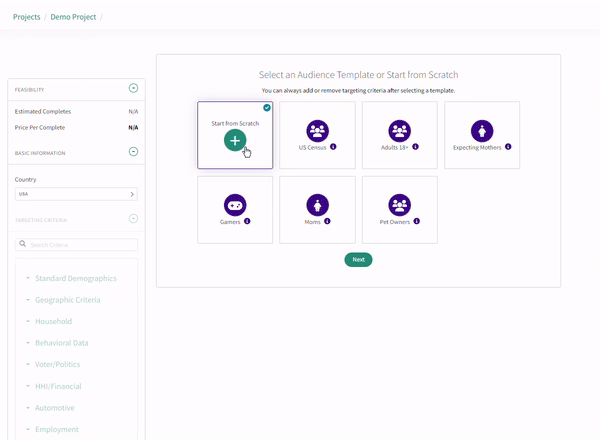Expand Household criteria group
This screenshot has height=440, width=600.
(54, 321)
